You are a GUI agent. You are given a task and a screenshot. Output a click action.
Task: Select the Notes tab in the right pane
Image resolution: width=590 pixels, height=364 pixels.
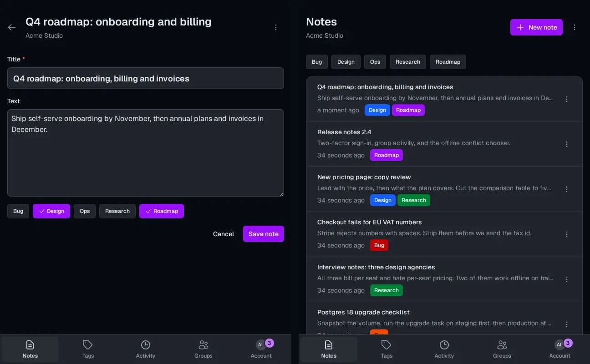(x=329, y=349)
